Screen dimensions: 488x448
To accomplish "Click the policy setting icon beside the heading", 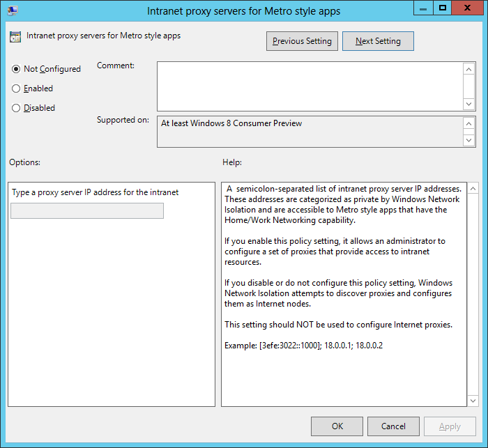I will tap(15, 37).
